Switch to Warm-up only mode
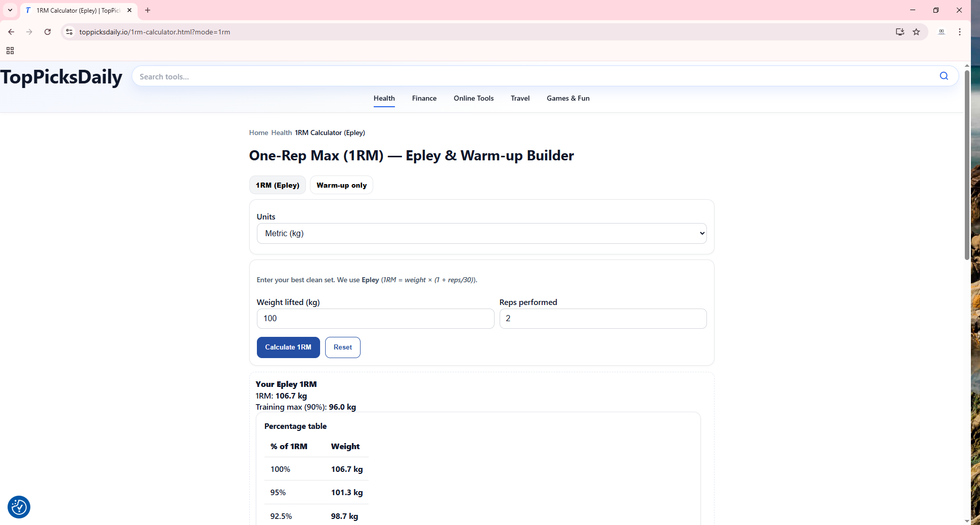980x525 pixels. click(x=341, y=185)
